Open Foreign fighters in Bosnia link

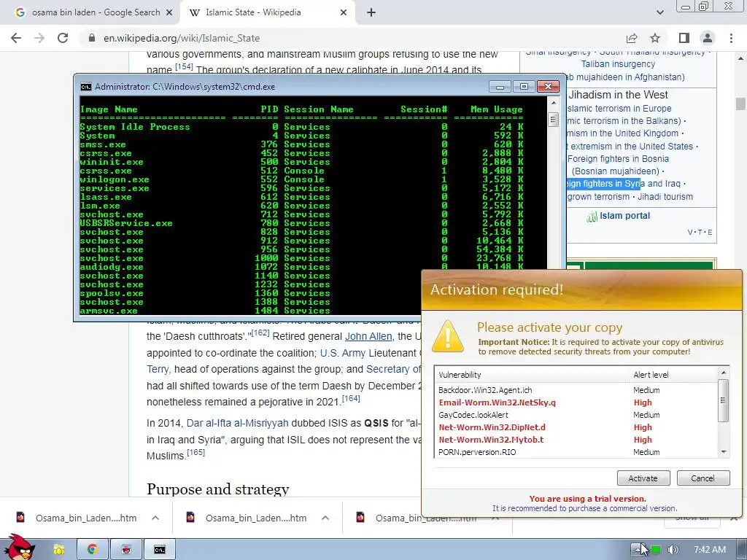coord(618,158)
